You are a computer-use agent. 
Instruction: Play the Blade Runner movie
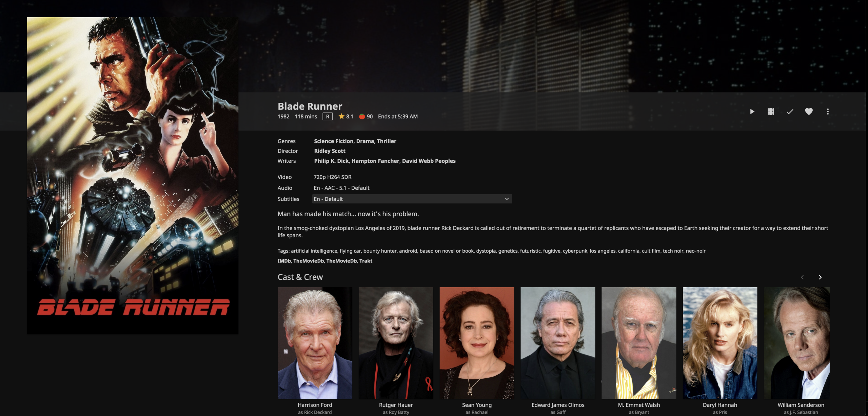(752, 112)
